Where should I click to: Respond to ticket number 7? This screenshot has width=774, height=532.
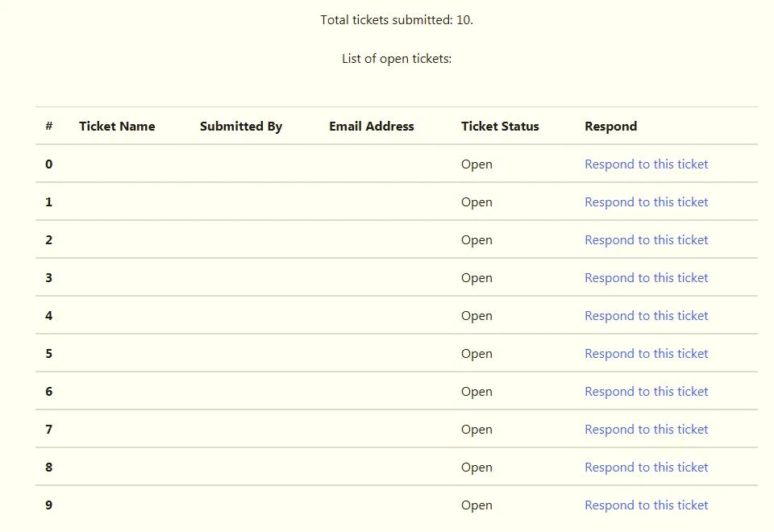(646, 430)
